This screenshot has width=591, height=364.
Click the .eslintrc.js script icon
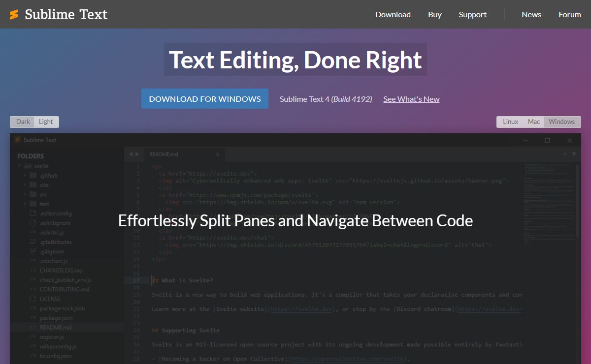[33, 232]
